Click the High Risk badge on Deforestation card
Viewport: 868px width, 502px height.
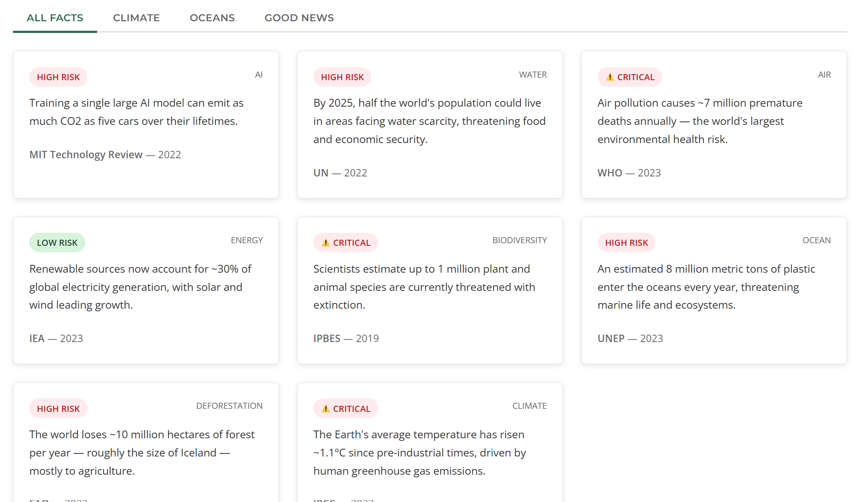(58, 409)
